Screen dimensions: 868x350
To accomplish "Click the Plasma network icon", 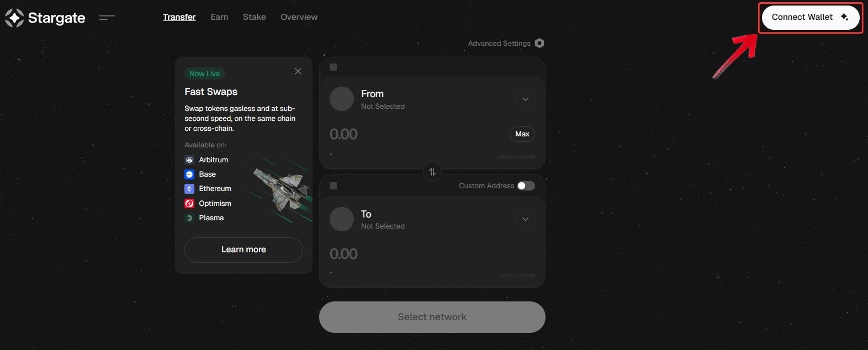I will click(189, 218).
